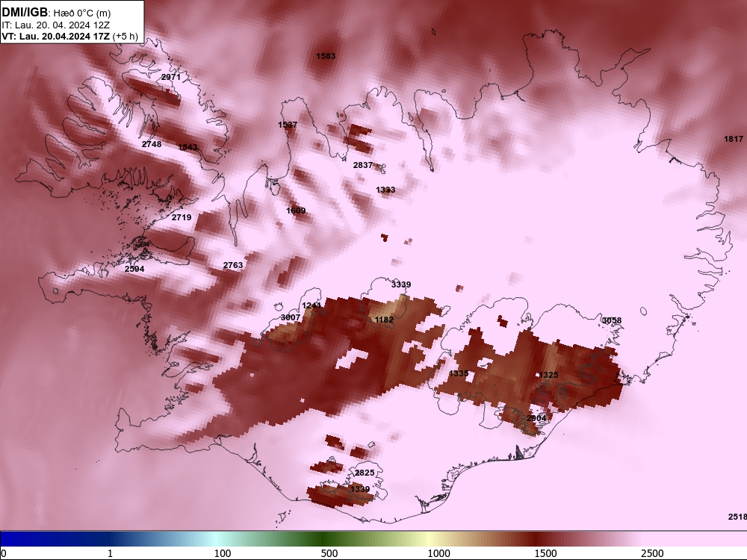Click the 2825 height label
Screen dimensions: 747x560
[365, 473]
